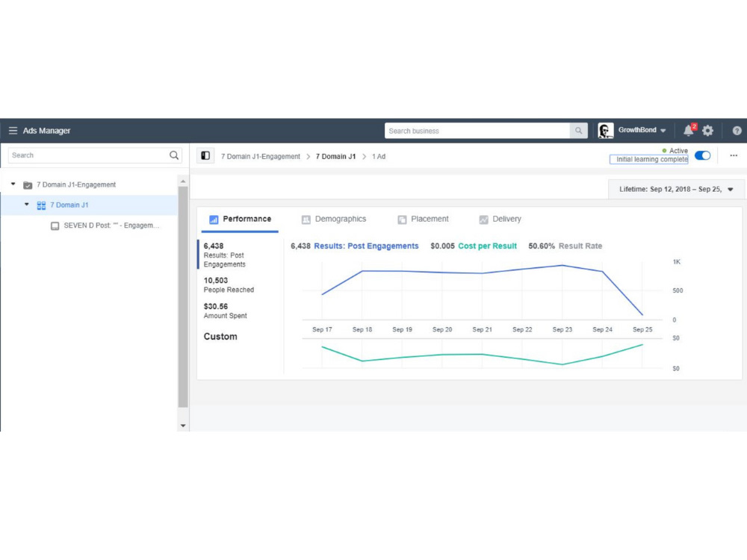The height and width of the screenshot is (560, 747).
Task: Open the help question mark icon
Action: click(737, 131)
